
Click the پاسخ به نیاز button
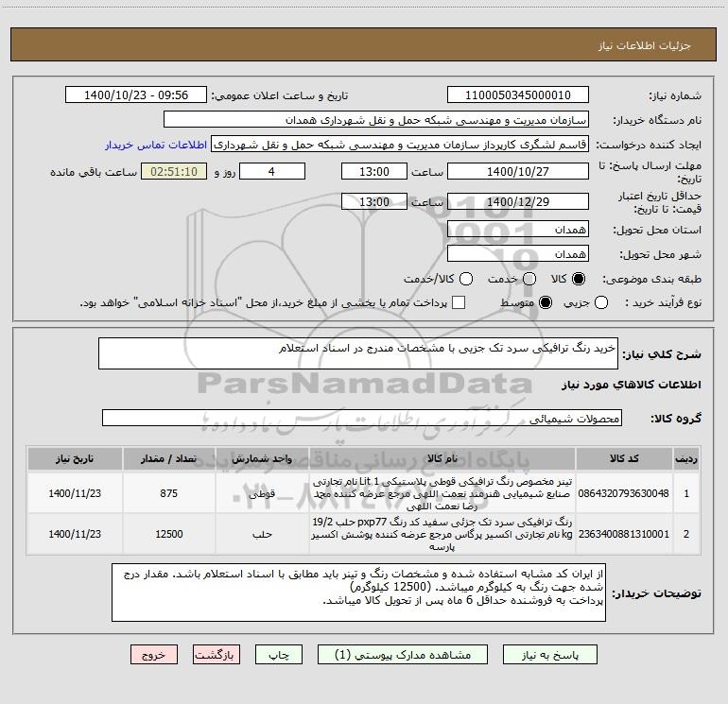point(550,655)
